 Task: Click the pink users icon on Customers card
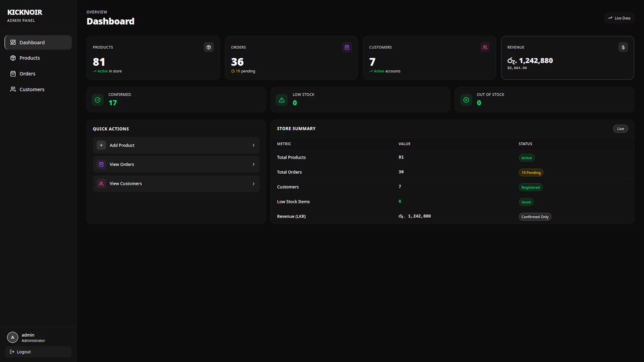click(x=485, y=47)
